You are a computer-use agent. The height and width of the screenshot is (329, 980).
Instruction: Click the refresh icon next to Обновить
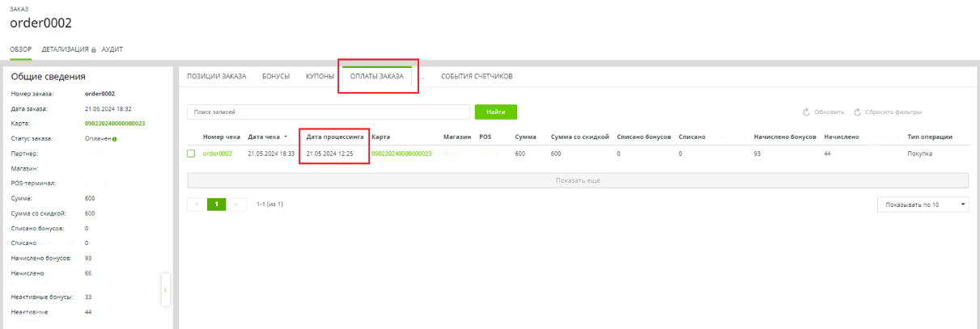click(806, 112)
